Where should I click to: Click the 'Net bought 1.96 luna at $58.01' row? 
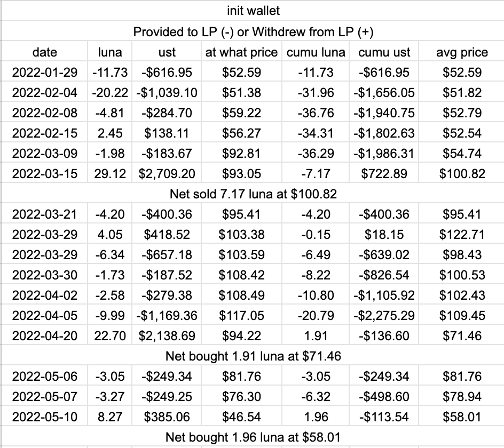pyautogui.click(x=253, y=437)
